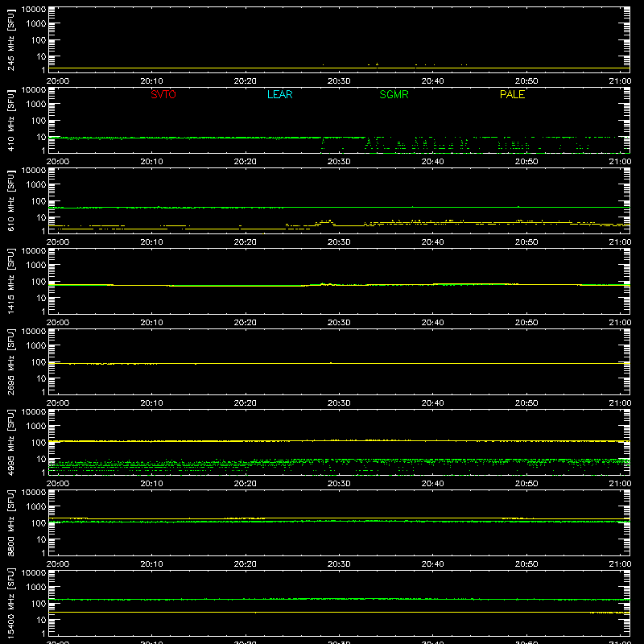Screen dimensions: 644x644
Task: Click the 1000 tick label on the 410 MHz plot
Action: 36,105
